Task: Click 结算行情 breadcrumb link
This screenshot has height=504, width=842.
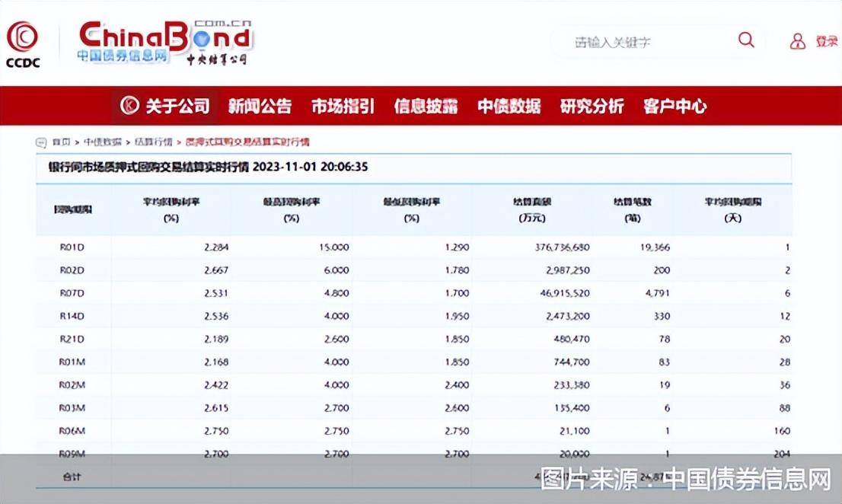Action: [x=153, y=142]
